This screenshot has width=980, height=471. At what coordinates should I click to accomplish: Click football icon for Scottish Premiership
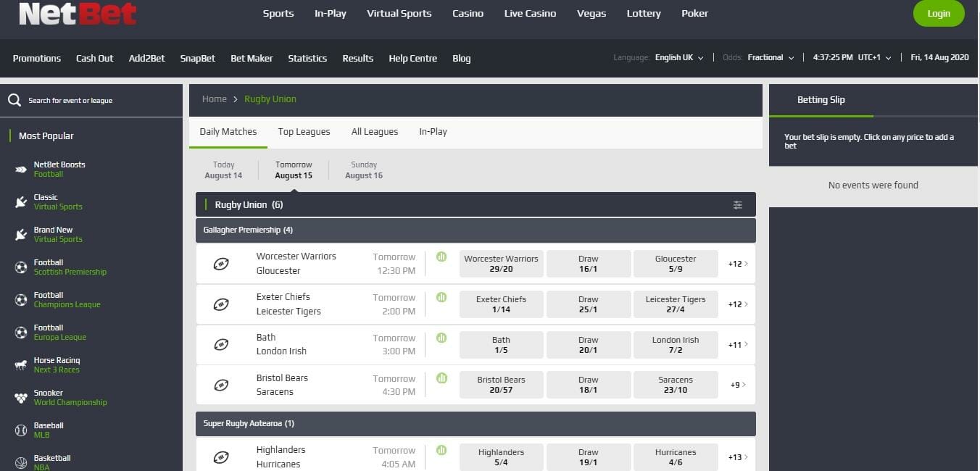pos(21,267)
